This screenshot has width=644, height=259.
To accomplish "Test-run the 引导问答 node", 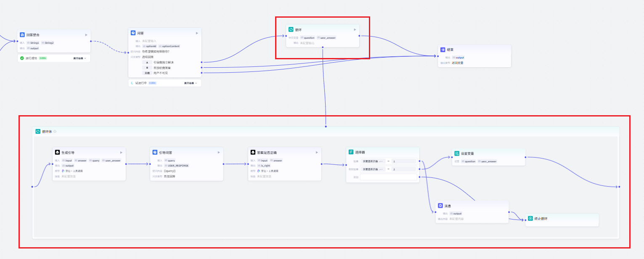I will click(219, 152).
